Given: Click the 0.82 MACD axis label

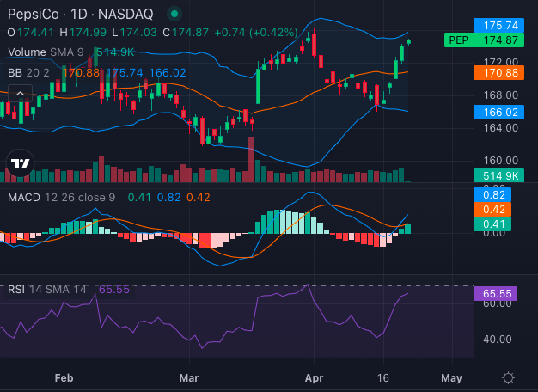Looking at the screenshot, I should pos(493,195).
